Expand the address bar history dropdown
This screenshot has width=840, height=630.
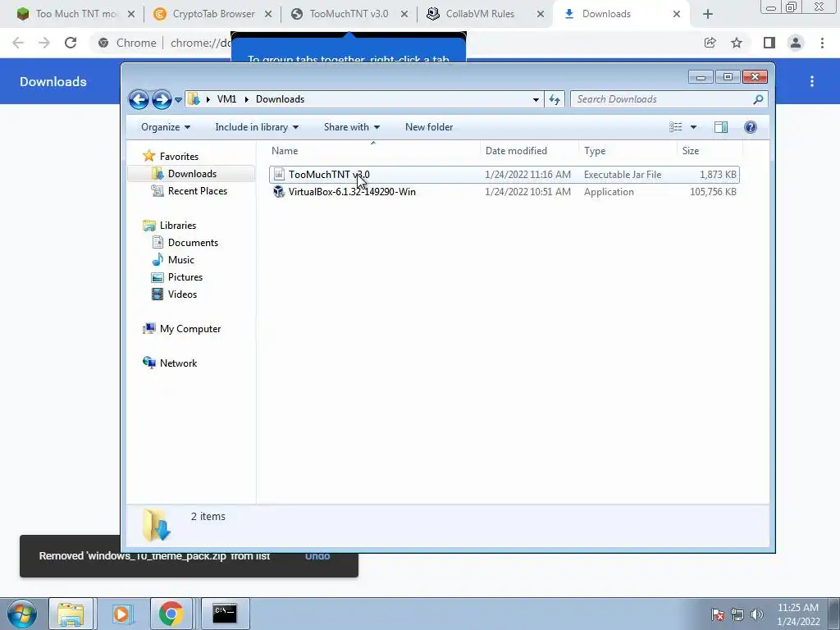(x=535, y=99)
